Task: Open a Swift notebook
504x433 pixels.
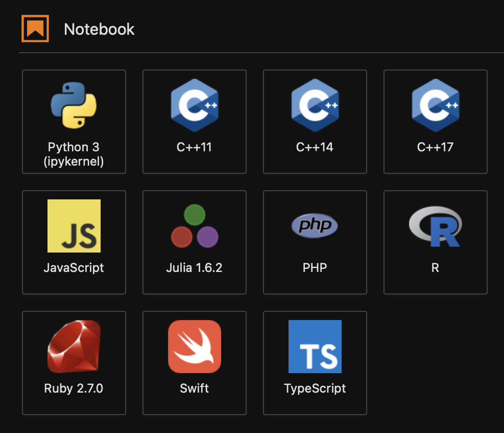Action: pos(195,363)
